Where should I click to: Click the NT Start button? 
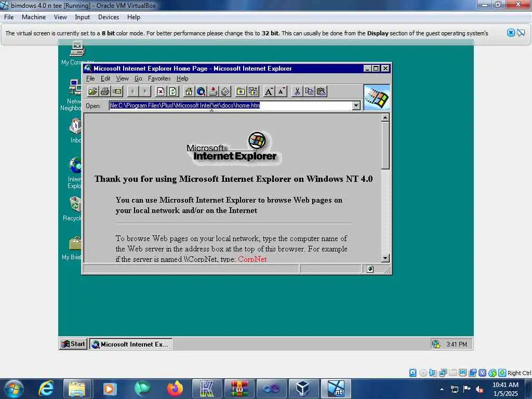[x=73, y=344]
